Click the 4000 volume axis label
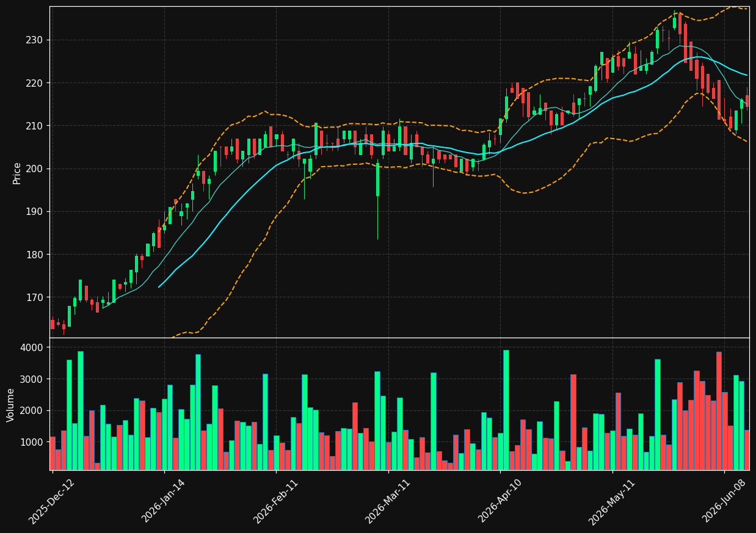This screenshot has width=756, height=533. tap(32, 348)
